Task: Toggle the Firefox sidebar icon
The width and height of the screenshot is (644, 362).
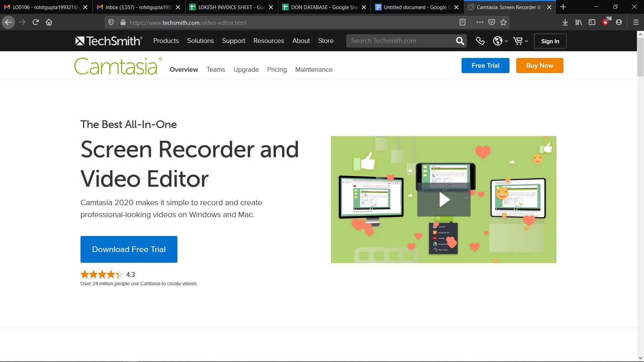Action: (x=592, y=22)
